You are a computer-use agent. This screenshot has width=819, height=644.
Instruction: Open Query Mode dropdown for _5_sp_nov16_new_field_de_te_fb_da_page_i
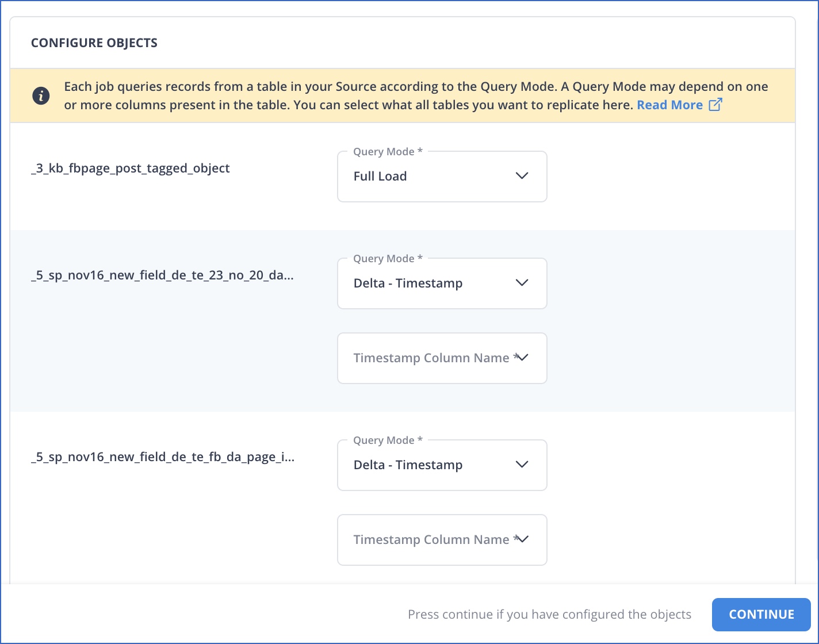[x=442, y=465]
